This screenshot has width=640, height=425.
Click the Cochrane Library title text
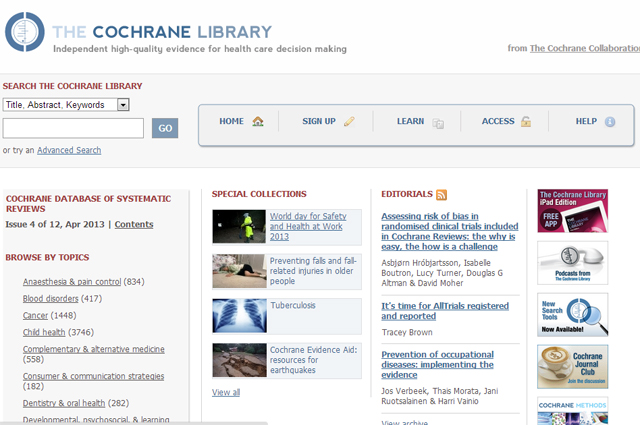[162, 32]
